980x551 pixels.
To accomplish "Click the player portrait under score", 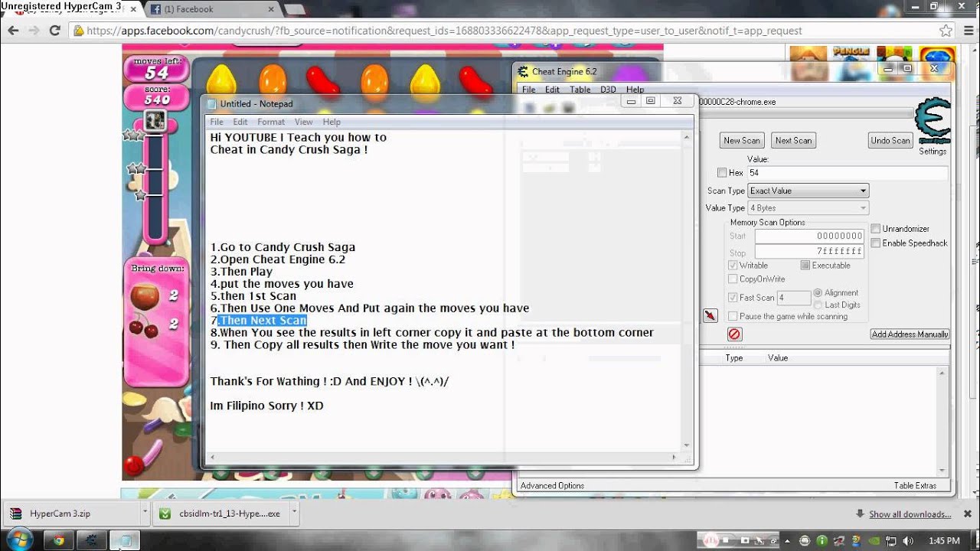I will [155, 120].
